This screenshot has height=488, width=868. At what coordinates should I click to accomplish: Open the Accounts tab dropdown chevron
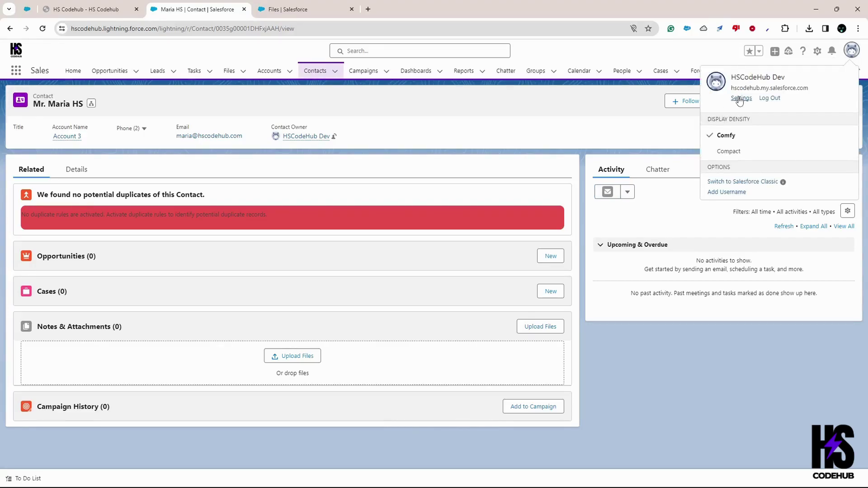pos(290,71)
